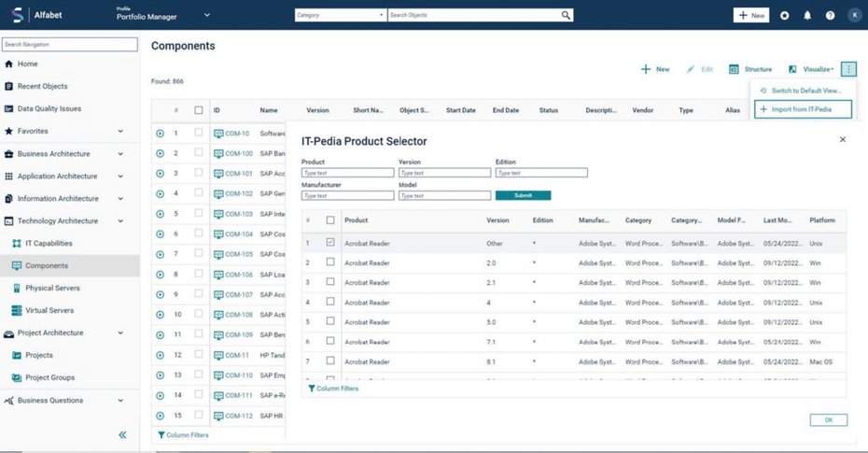Click New in Components toolbar

point(655,69)
